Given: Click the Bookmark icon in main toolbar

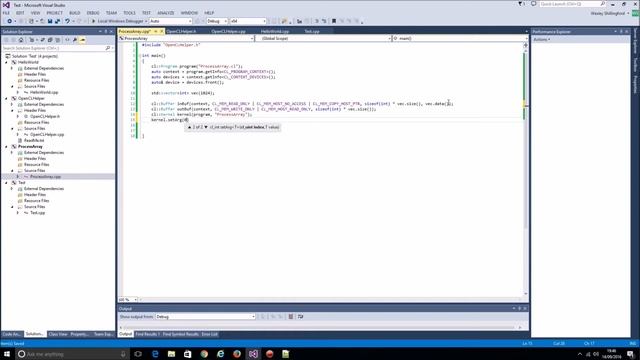Looking at the screenshot, I should [334, 21].
